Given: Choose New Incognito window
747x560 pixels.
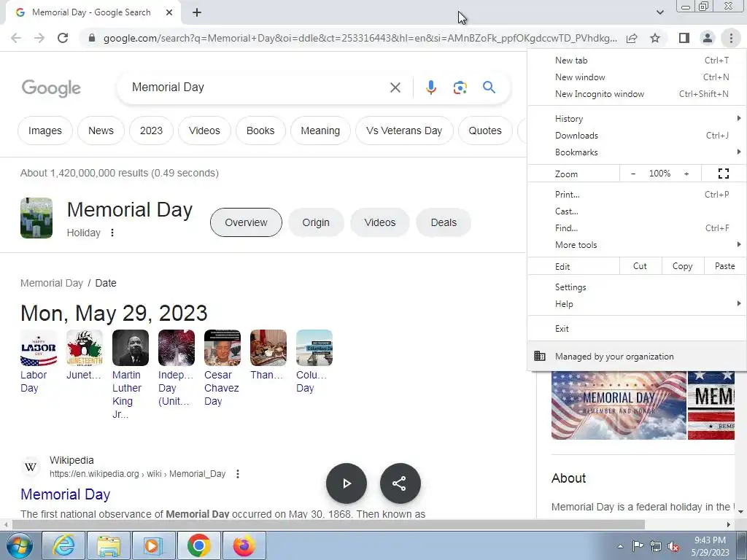Looking at the screenshot, I should (x=637, y=94).
